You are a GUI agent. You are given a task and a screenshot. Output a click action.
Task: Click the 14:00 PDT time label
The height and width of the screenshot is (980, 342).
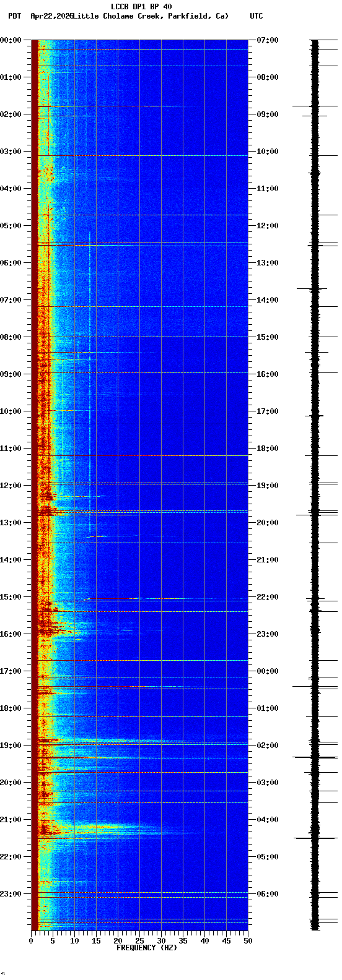click(11, 560)
